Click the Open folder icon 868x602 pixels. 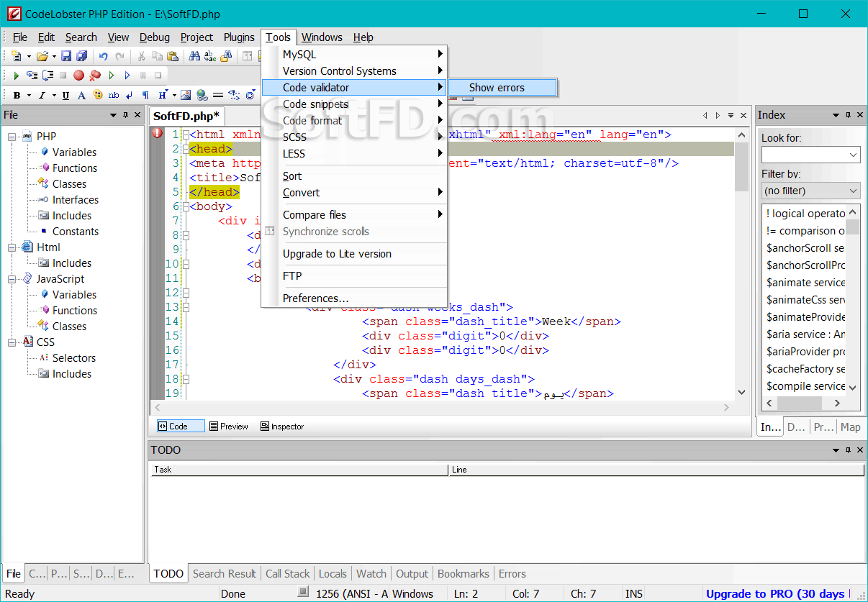[x=42, y=56]
